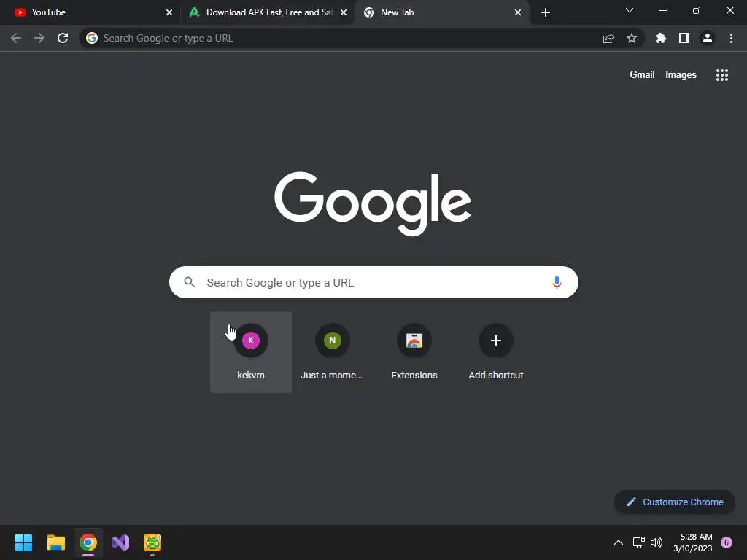This screenshot has width=747, height=560.
Task: Open the tab search dropdown arrow
Action: click(x=630, y=10)
